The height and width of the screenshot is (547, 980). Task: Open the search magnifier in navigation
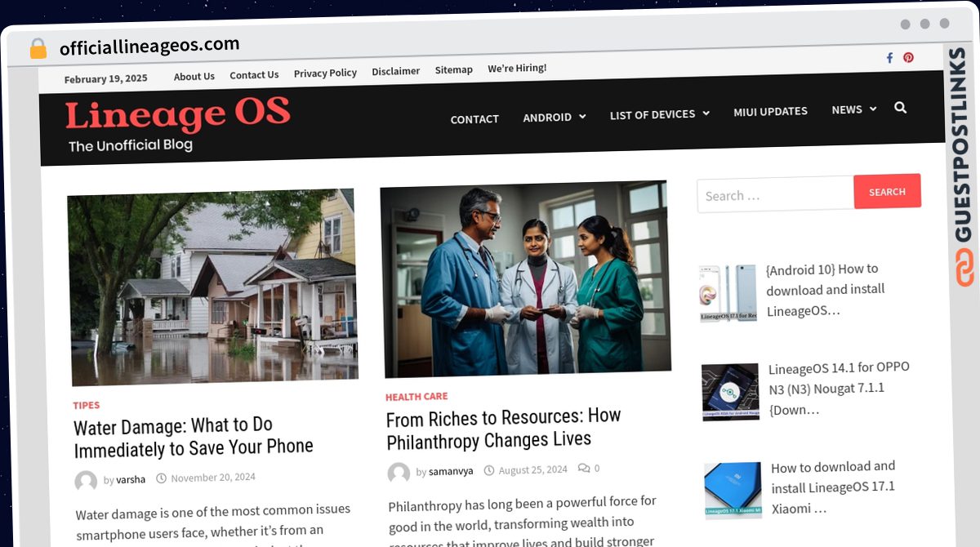coord(900,108)
